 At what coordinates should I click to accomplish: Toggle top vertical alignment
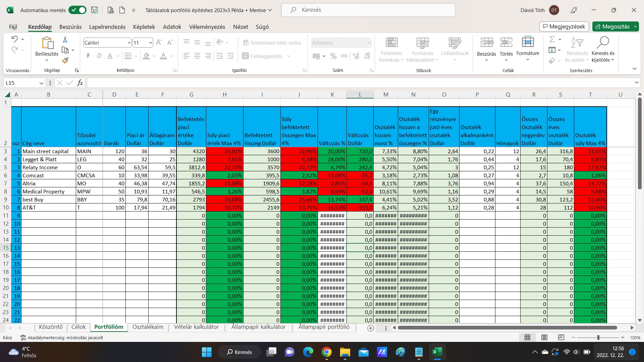click(x=186, y=42)
